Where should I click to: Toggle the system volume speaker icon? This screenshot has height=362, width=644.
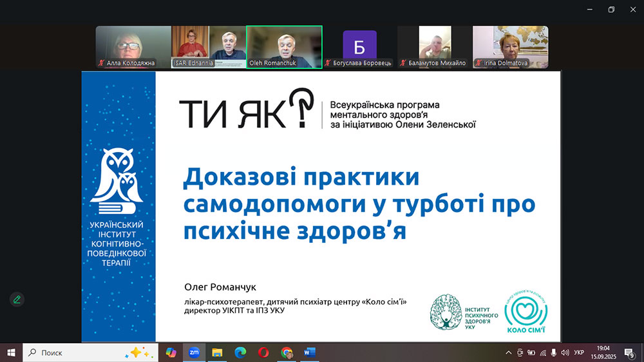565,352
